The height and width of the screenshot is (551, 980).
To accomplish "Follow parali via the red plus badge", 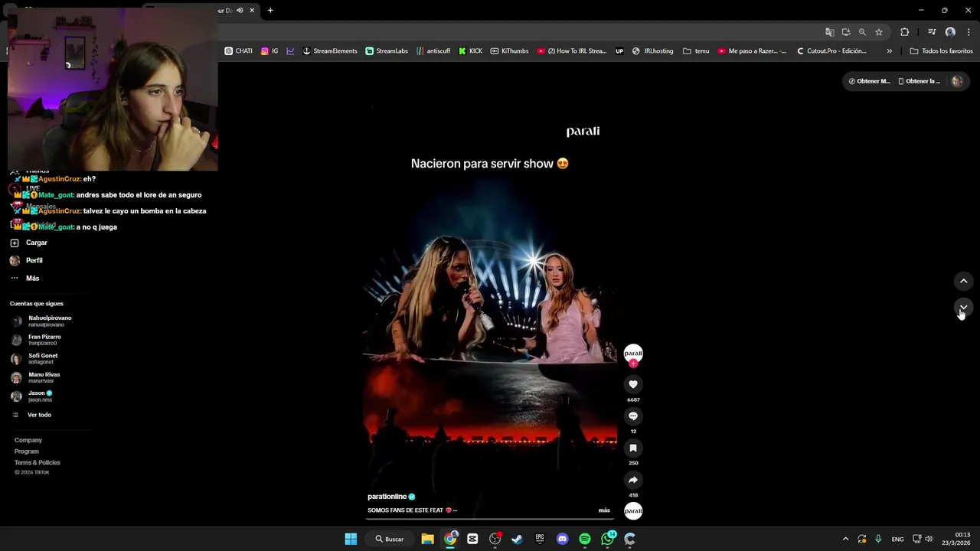I will (x=633, y=364).
